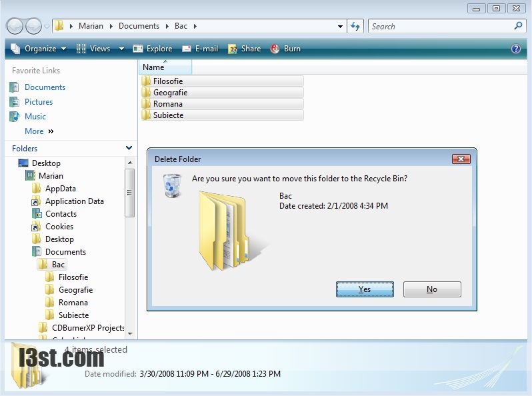532x396 pixels.
Task: Open address bar history dropdown
Action: pyautogui.click(x=340, y=26)
